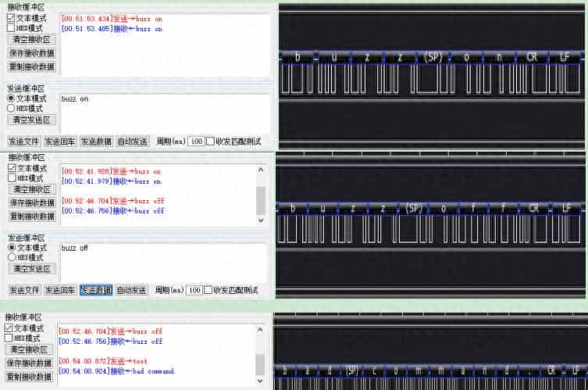
Task: Click 发送文件 below the 'buzz off' send box
Action: click(24, 290)
